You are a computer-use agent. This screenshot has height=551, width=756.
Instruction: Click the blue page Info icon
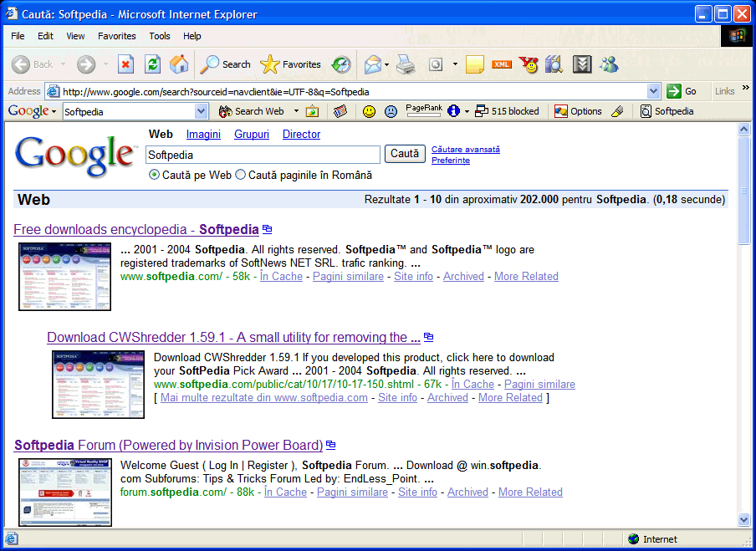click(453, 111)
